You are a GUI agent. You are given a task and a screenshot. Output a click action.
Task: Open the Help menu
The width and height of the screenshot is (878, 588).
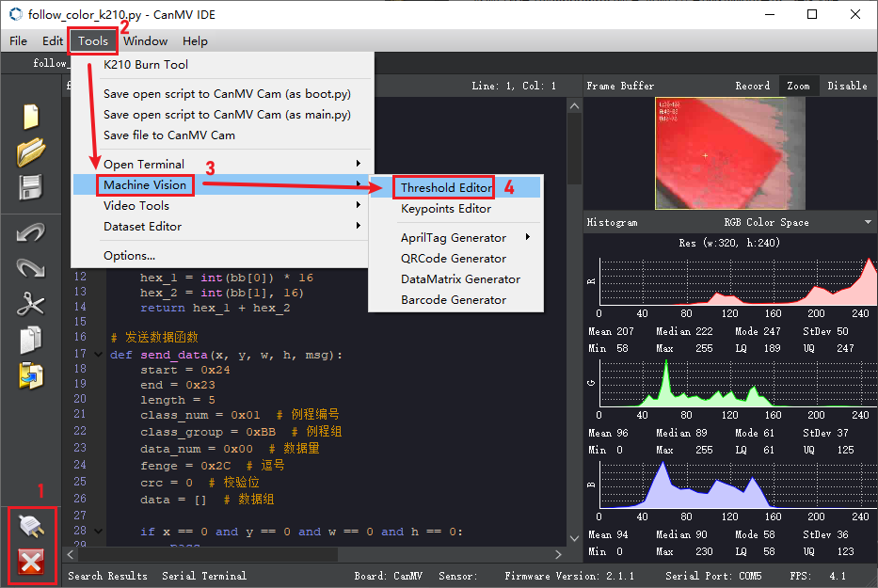pyautogui.click(x=195, y=40)
